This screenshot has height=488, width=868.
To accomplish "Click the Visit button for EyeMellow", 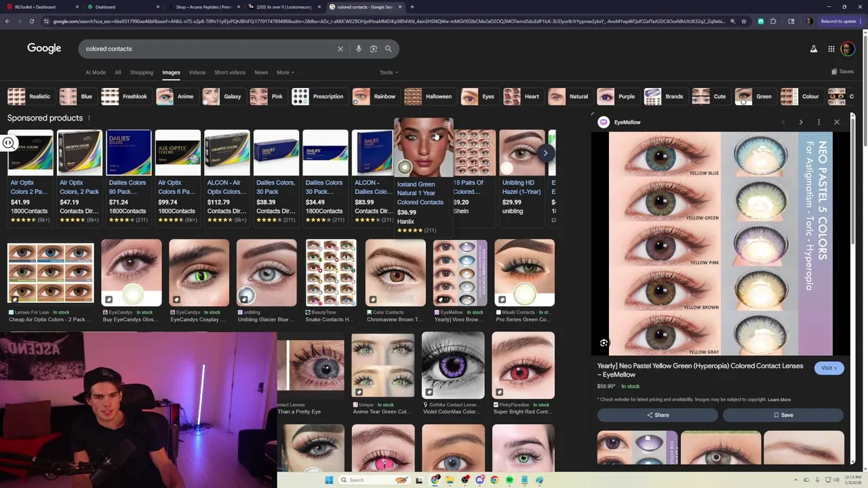I will 829,368.
